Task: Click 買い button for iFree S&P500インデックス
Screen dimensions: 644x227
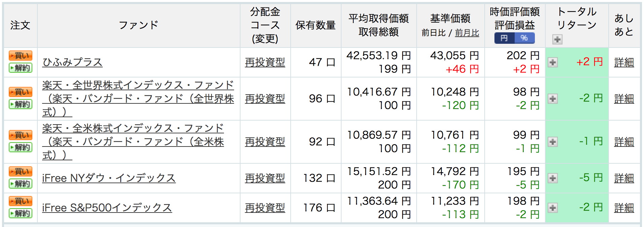Action: pyautogui.click(x=21, y=201)
